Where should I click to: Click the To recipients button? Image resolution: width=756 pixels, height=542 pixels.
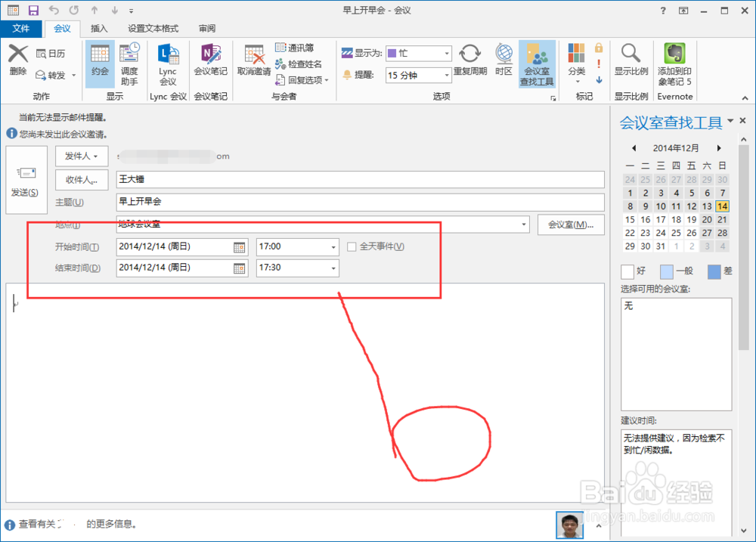coord(82,180)
